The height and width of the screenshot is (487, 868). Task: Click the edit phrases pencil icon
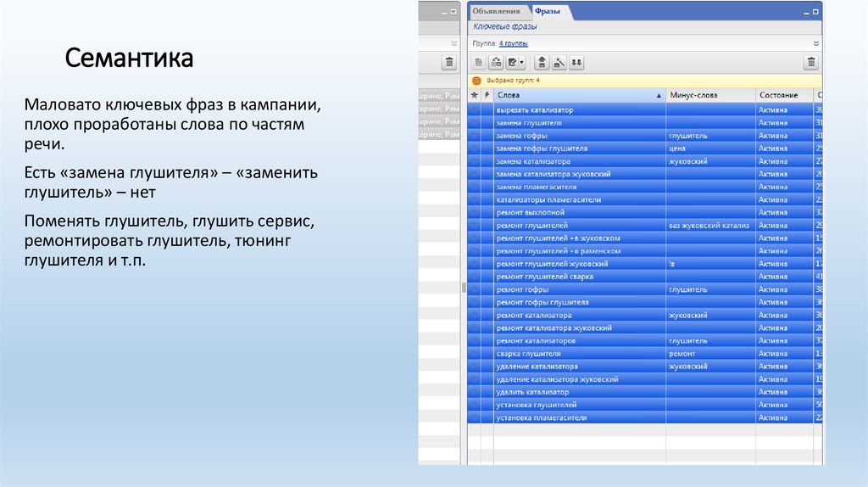513,63
